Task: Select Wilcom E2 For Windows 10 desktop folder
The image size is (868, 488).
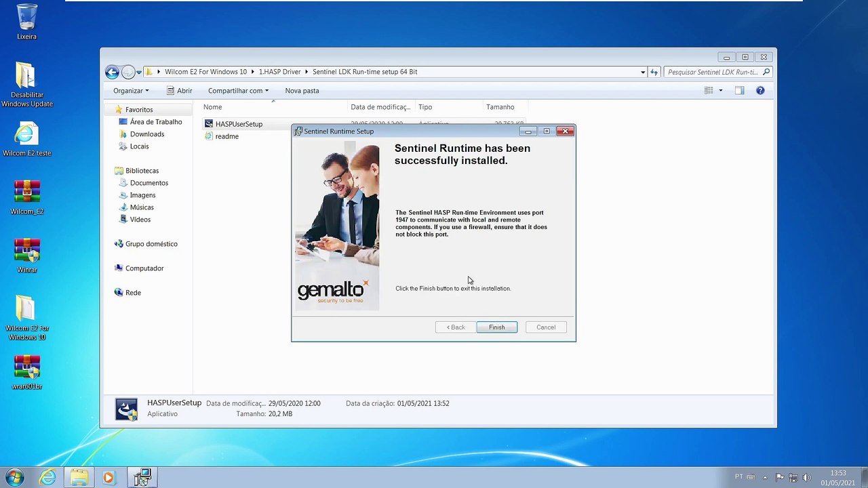Action: (x=26, y=318)
